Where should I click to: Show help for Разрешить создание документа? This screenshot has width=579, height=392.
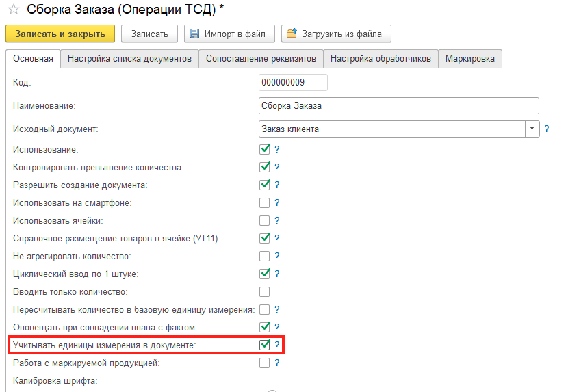(277, 185)
